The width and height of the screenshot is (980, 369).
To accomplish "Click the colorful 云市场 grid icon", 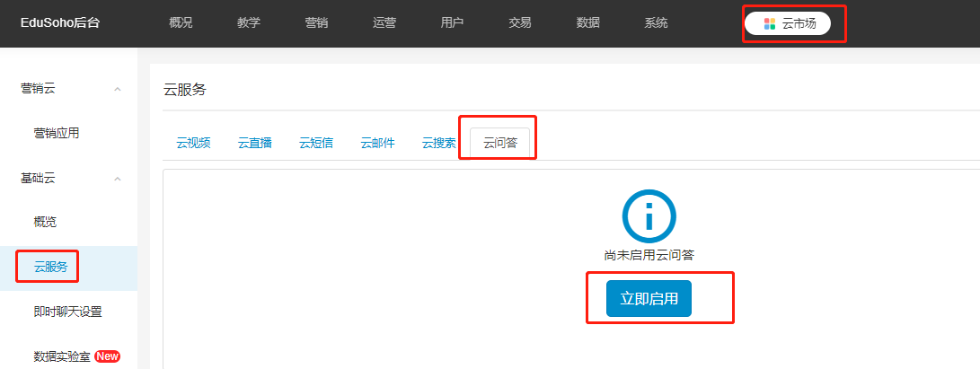I will click(769, 24).
